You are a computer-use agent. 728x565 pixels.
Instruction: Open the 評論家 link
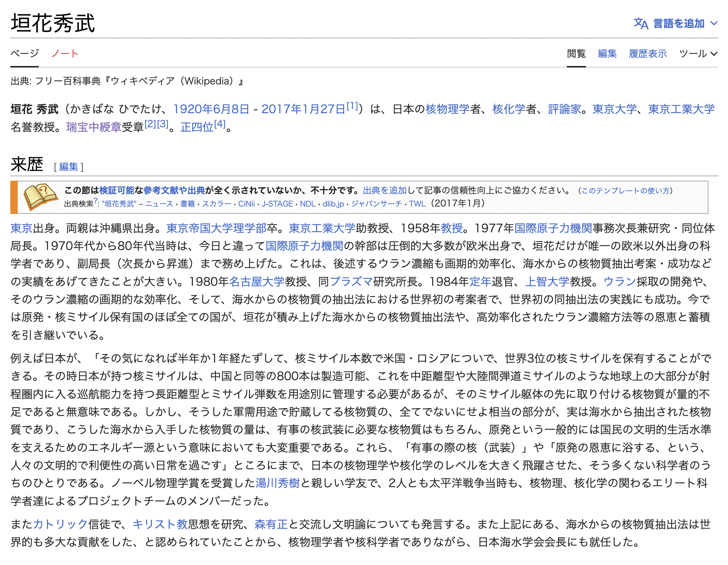click(565, 109)
